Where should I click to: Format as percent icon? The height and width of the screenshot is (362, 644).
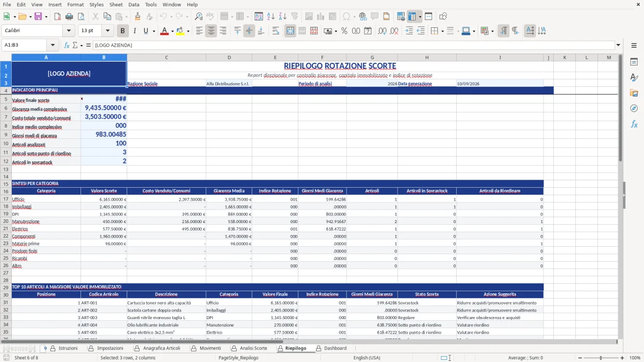pyautogui.click(x=344, y=31)
